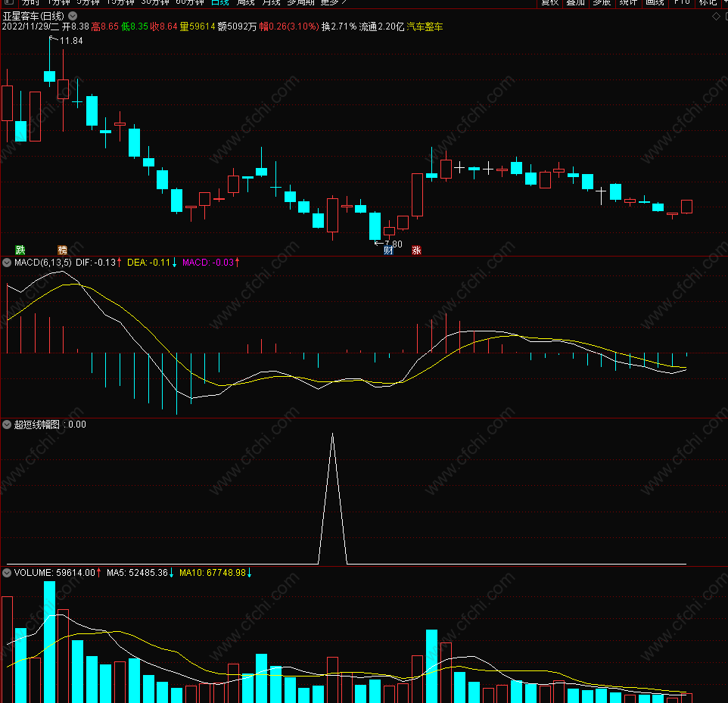728x703 pixels.
Task: Open the VOLUME indicator dropdown arrow
Action: click(x=7, y=573)
